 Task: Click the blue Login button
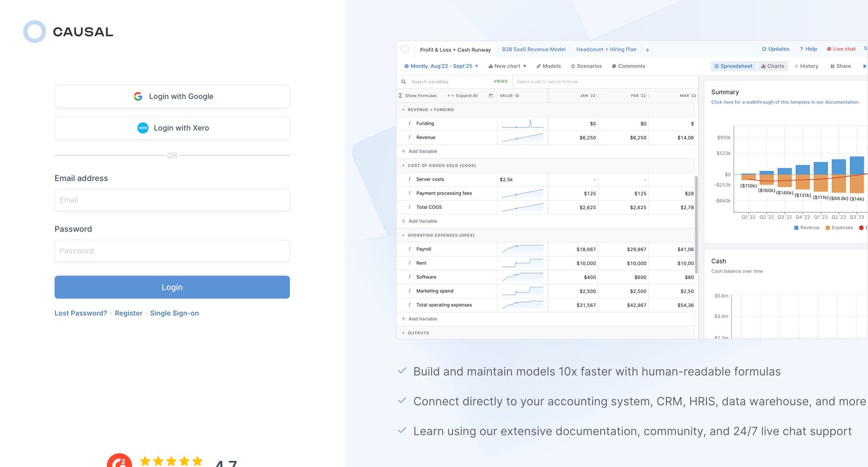(x=172, y=287)
